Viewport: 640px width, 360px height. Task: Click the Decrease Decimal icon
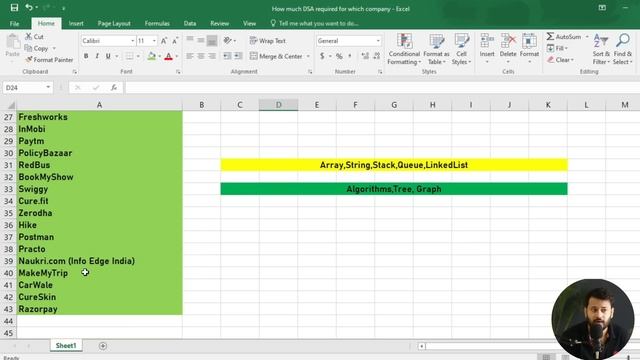tap(377, 56)
